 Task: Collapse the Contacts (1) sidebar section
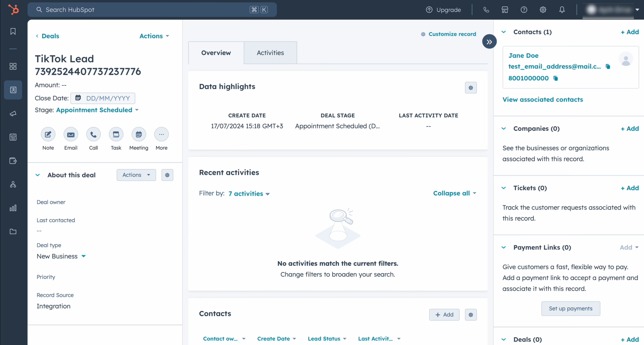pos(504,32)
